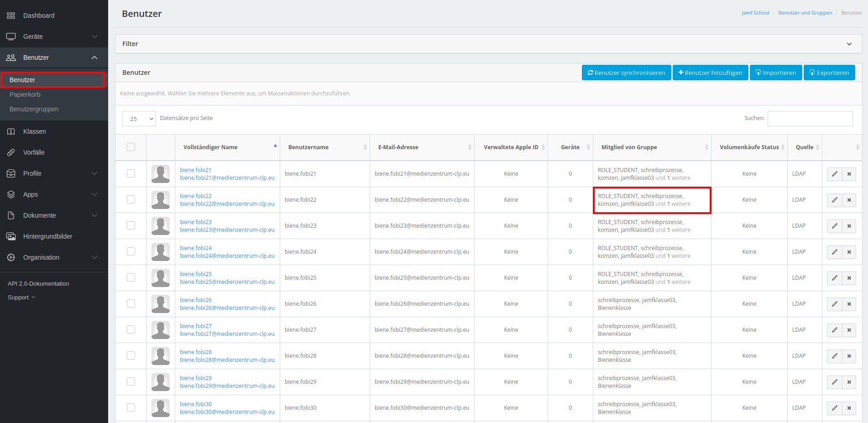Click the Dashboard grid icon in sidebar
The height and width of the screenshot is (423, 868).
click(11, 16)
